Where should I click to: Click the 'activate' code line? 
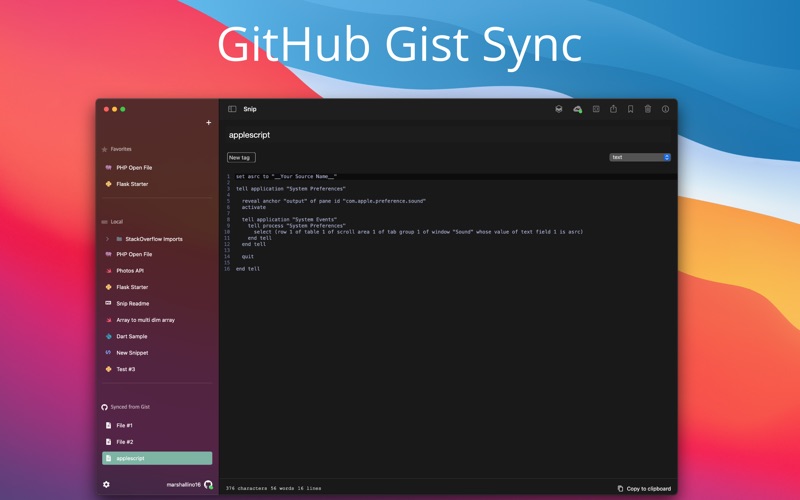pos(254,207)
